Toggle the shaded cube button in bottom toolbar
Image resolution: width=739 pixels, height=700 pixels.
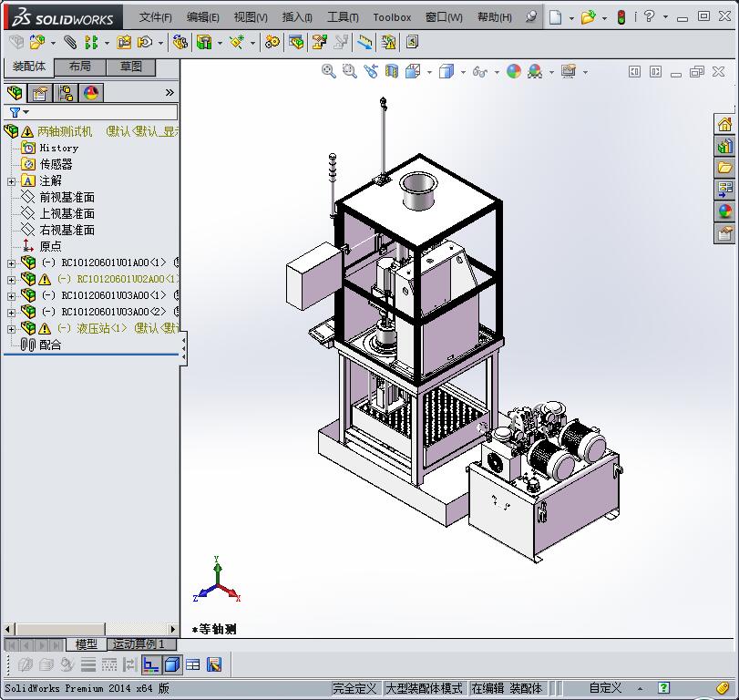[171, 664]
